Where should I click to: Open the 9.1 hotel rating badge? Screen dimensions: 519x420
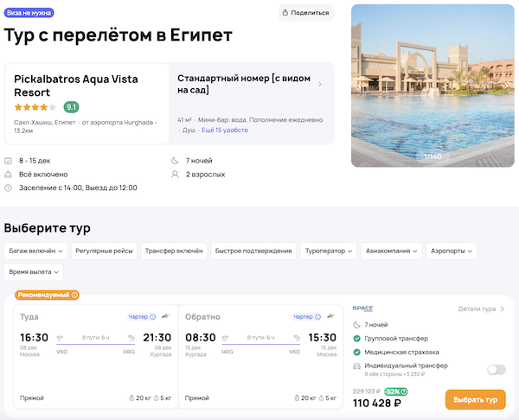(71, 107)
